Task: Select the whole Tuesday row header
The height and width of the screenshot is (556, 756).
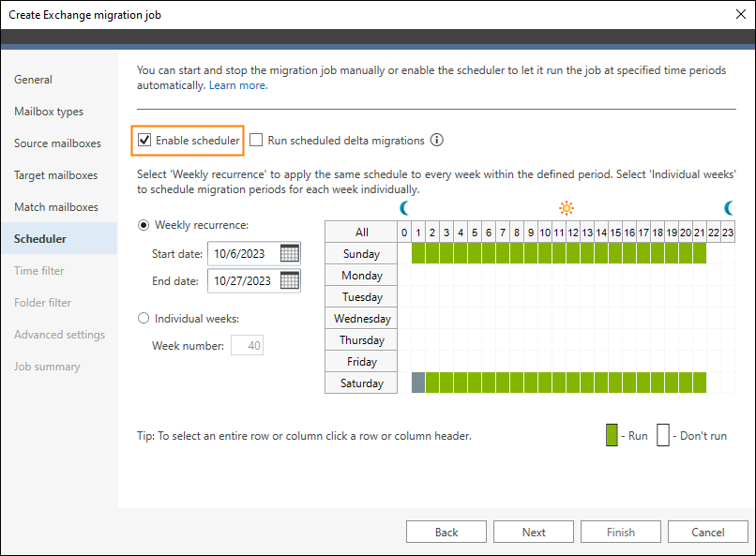Action: [x=361, y=297]
